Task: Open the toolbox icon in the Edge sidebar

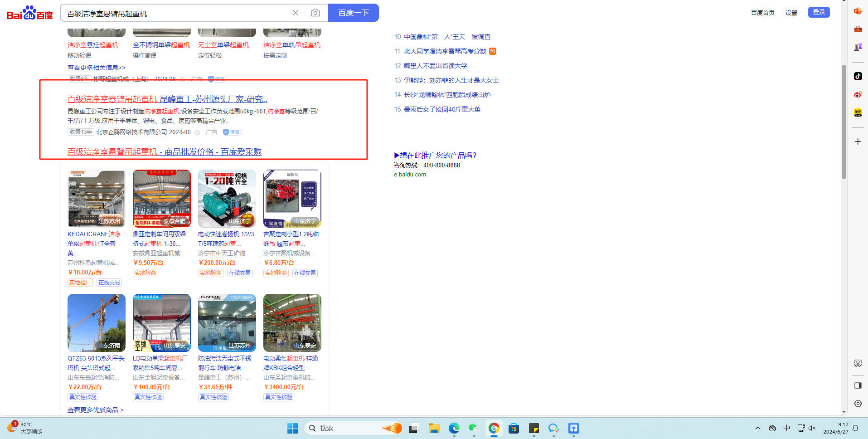Action: point(858,29)
